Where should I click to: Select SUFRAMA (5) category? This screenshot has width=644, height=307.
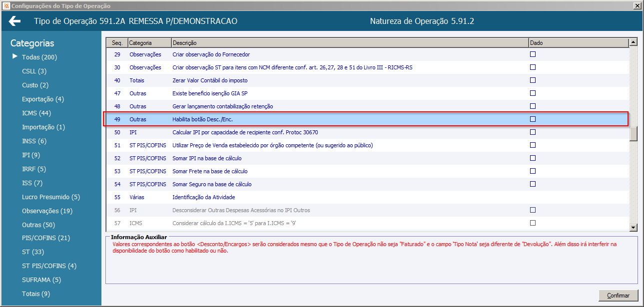[41, 280]
